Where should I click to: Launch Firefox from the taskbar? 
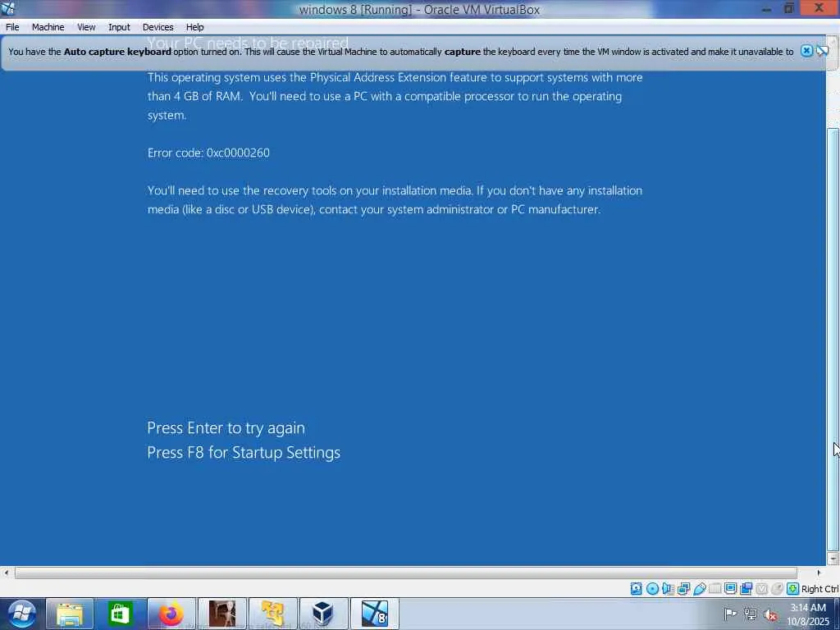click(x=171, y=614)
